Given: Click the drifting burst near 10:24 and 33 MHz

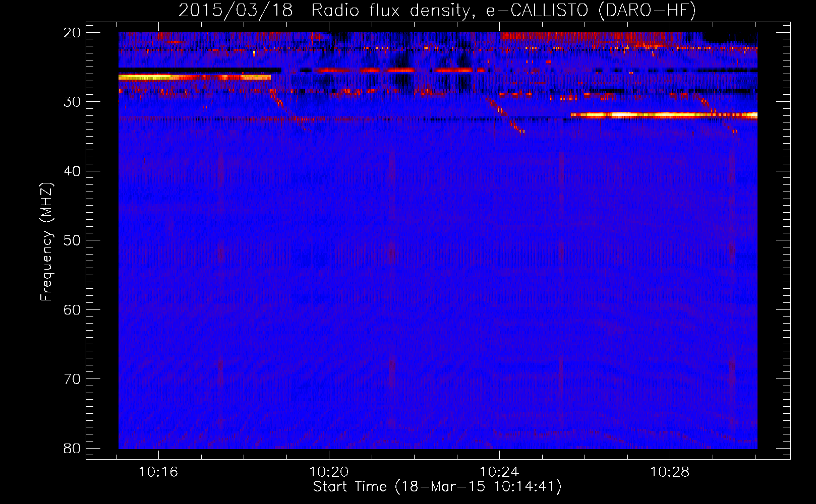Looking at the screenshot, I should [505, 116].
